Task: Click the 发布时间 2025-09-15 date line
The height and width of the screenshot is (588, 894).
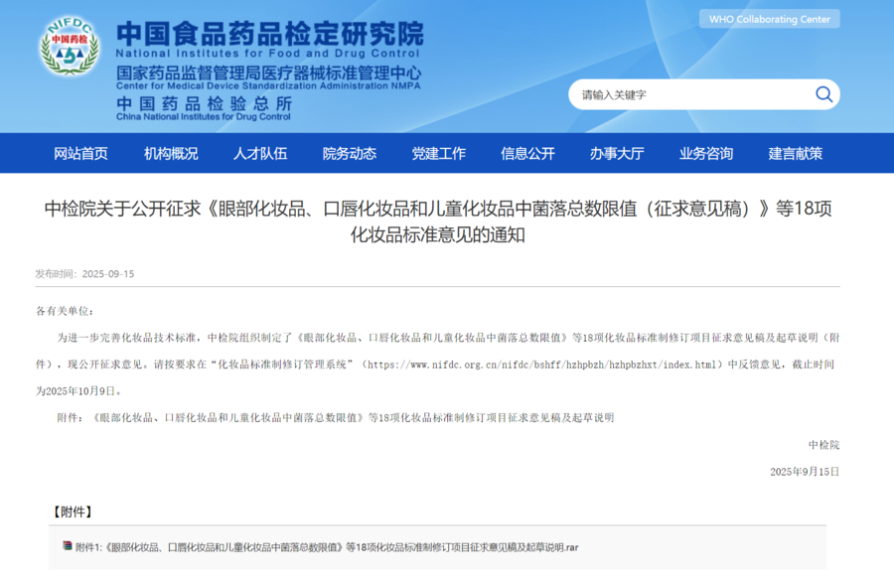Action: coord(84,273)
